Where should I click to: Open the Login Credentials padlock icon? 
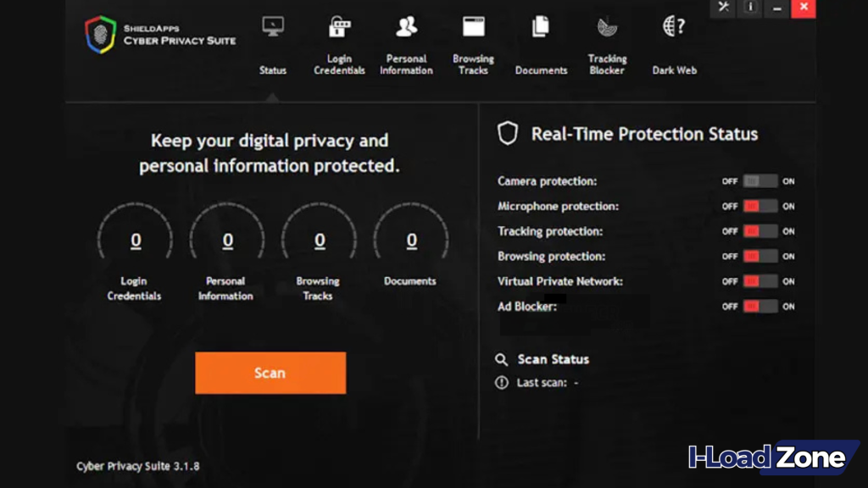pos(338,27)
